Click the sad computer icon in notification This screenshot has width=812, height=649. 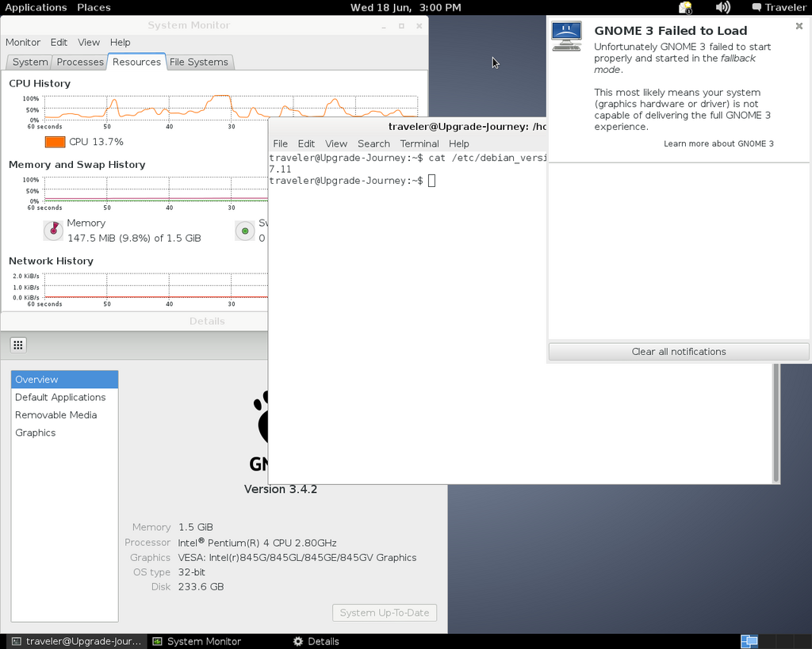(566, 36)
